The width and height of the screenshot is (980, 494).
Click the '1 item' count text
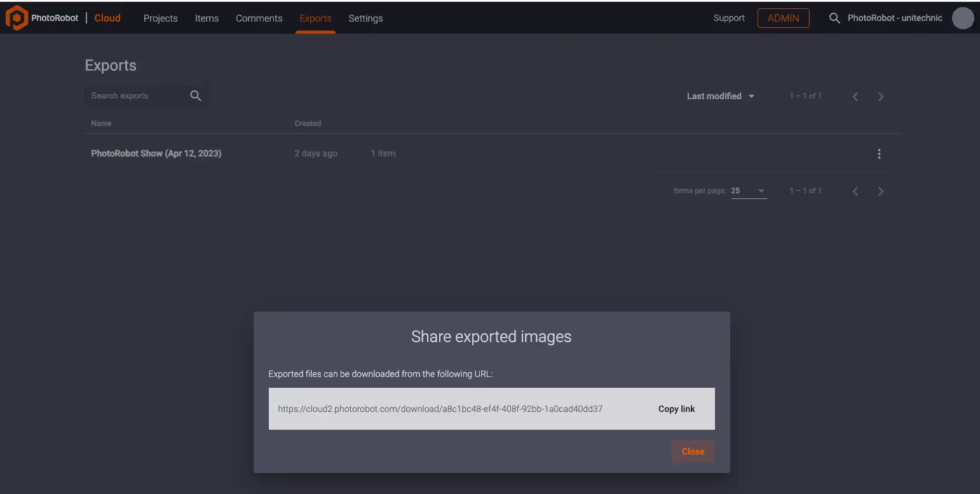coord(383,153)
